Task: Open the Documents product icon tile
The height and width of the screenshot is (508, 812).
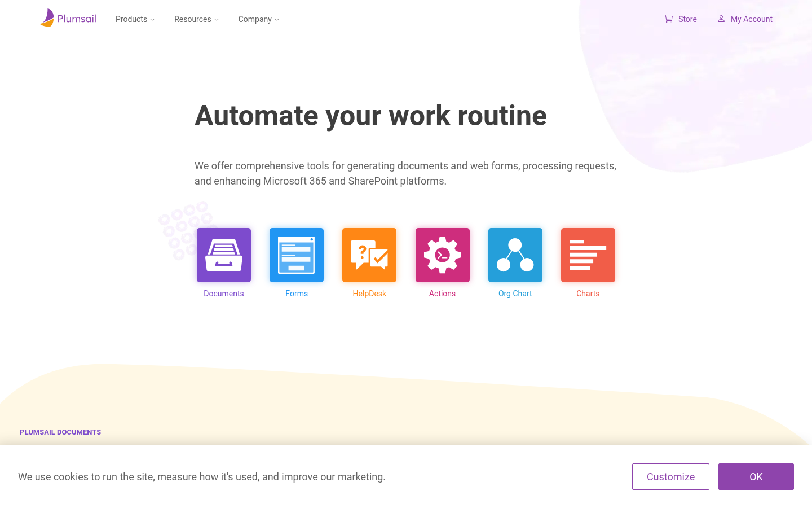Action: pos(224,255)
